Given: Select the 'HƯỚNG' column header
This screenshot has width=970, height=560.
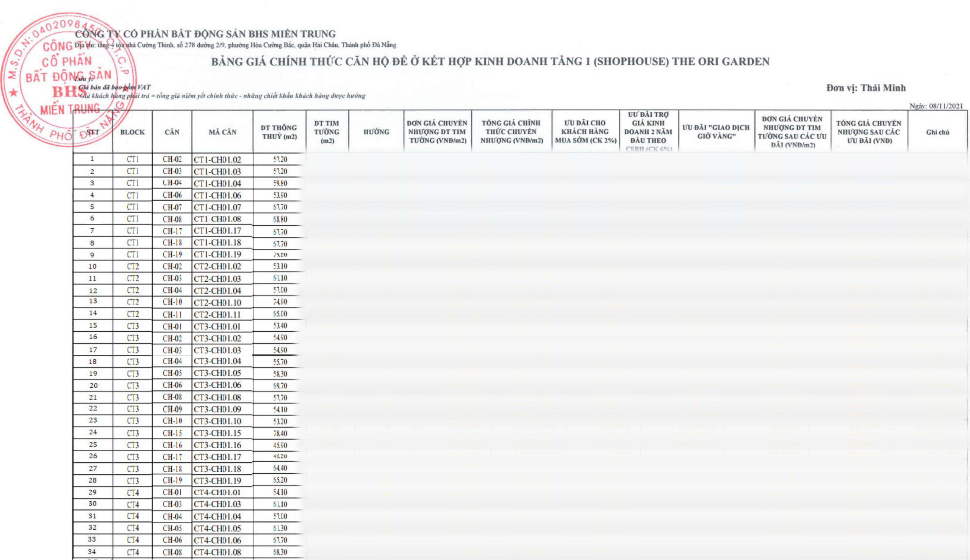Looking at the screenshot, I should coord(376,132).
